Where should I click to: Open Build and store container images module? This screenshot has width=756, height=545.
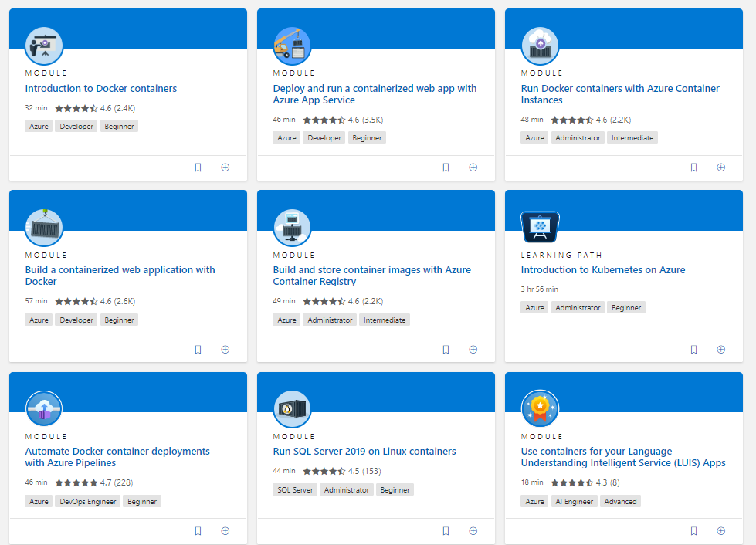tap(371, 276)
